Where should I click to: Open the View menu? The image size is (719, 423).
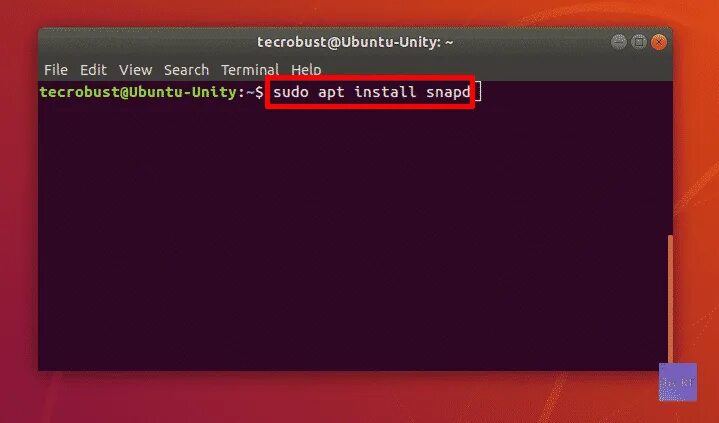[x=135, y=70]
